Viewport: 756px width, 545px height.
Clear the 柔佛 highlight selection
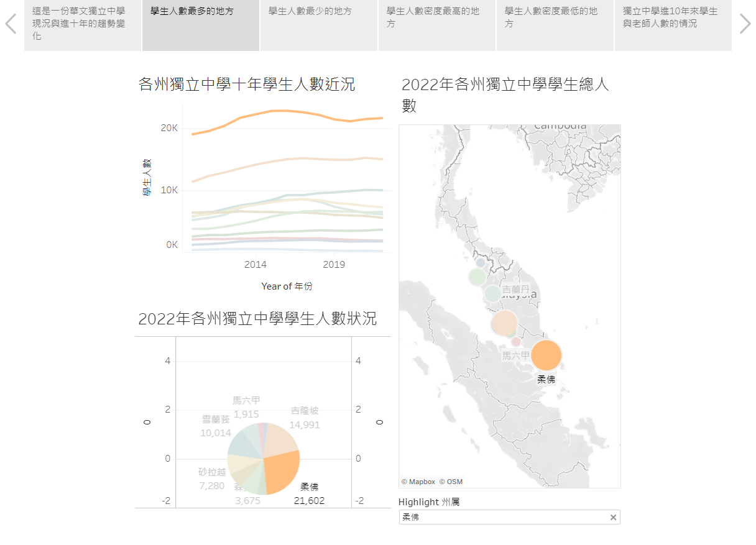(613, 517)
